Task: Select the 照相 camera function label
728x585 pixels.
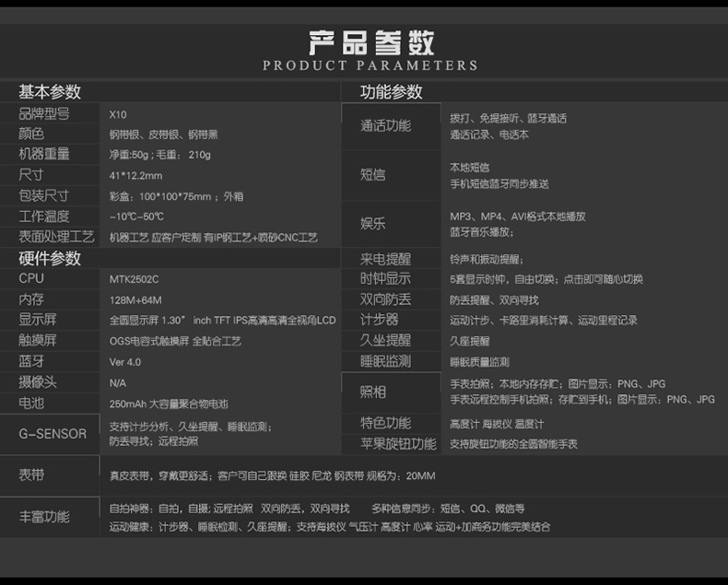Action: click(373, 392)
